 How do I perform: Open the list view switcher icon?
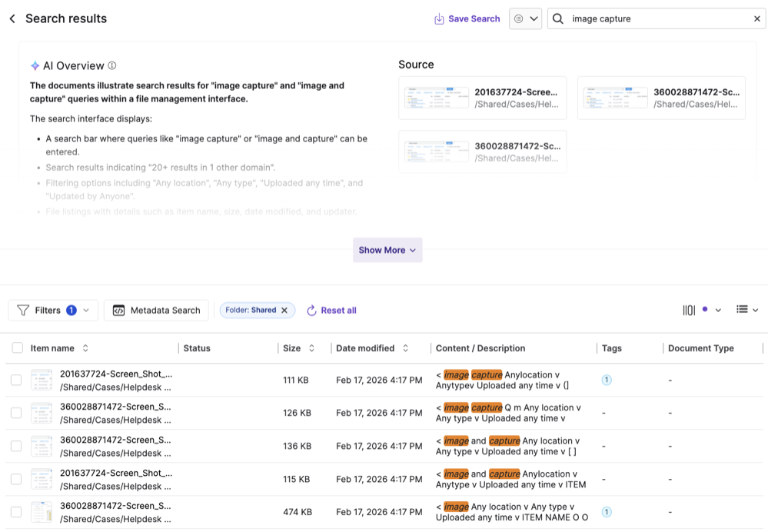click(x=746, y=310)
